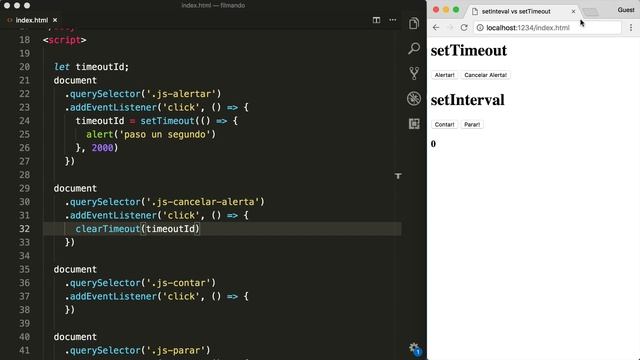Image resolution: width=640 pixels, height=360 pixels.
Task: Open editor More Actions ellipsis menu
Action: click(393, 20)
